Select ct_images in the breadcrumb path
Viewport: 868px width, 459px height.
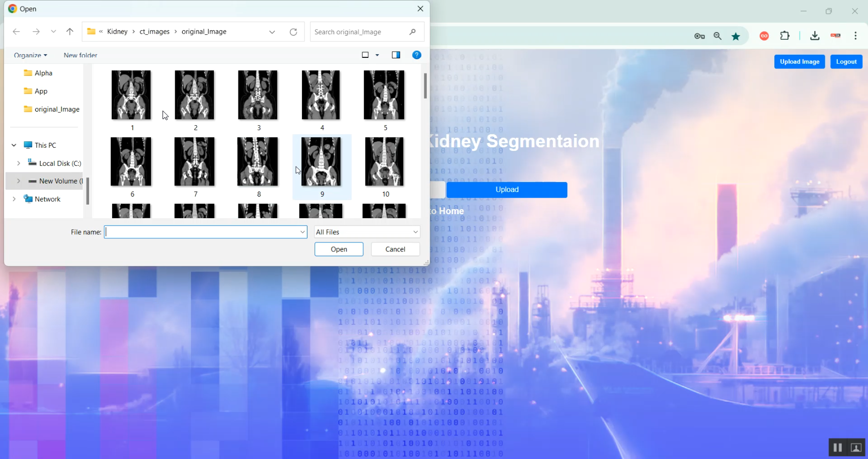tap(154, 32)
